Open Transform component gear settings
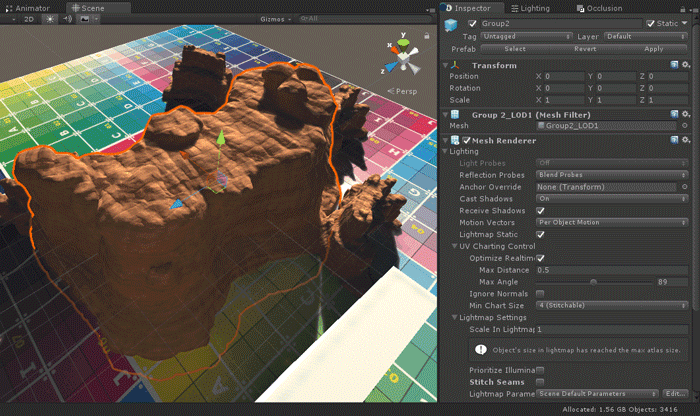This screenshot has height=416, width=700. [x=686, y=66]
